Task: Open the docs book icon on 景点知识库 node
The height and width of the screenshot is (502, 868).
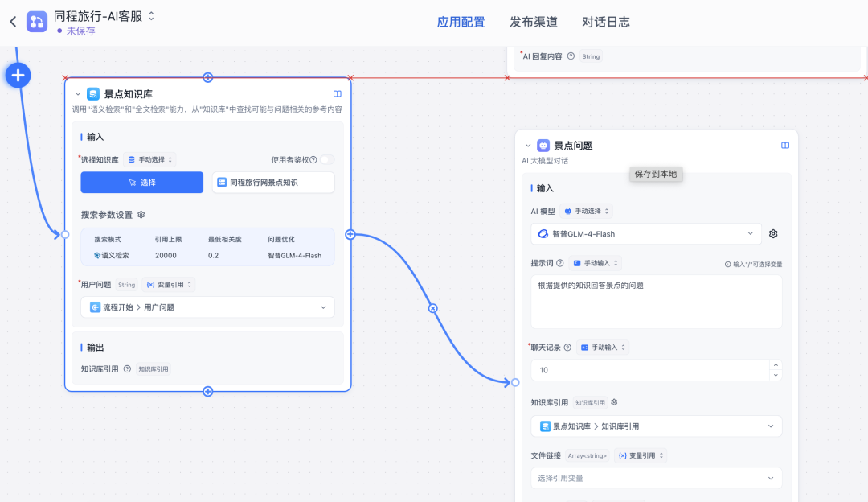Action: tap(337, 94)
